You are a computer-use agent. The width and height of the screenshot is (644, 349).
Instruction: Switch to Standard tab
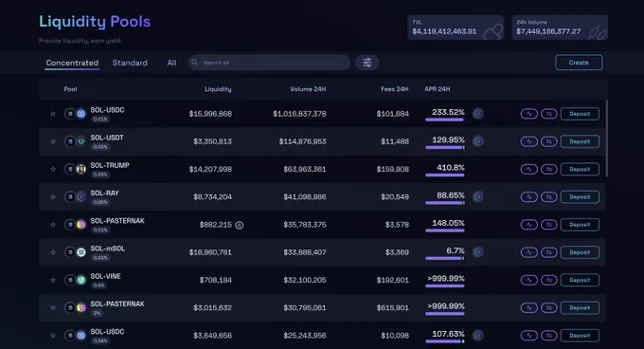130,63
